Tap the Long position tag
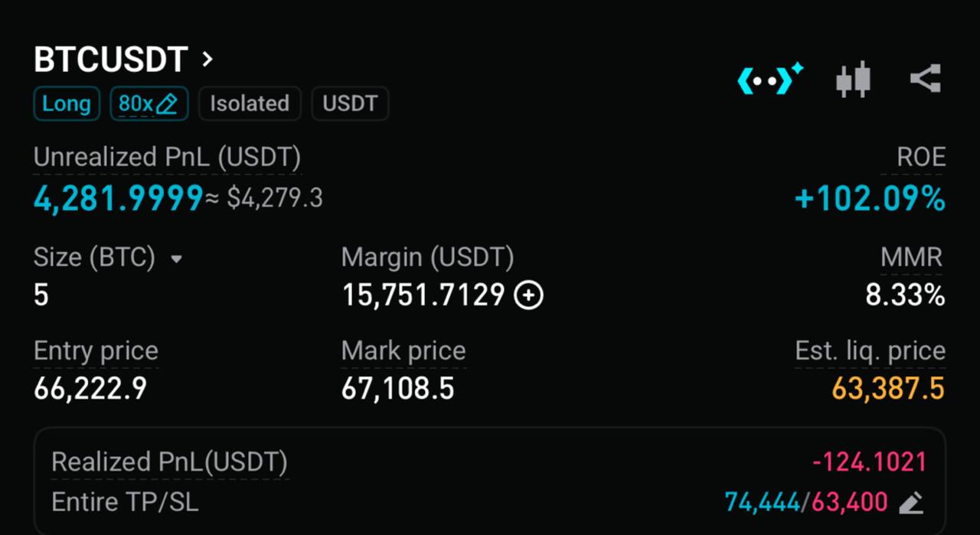This screenshot has height=535, width=980. (67, 104)
